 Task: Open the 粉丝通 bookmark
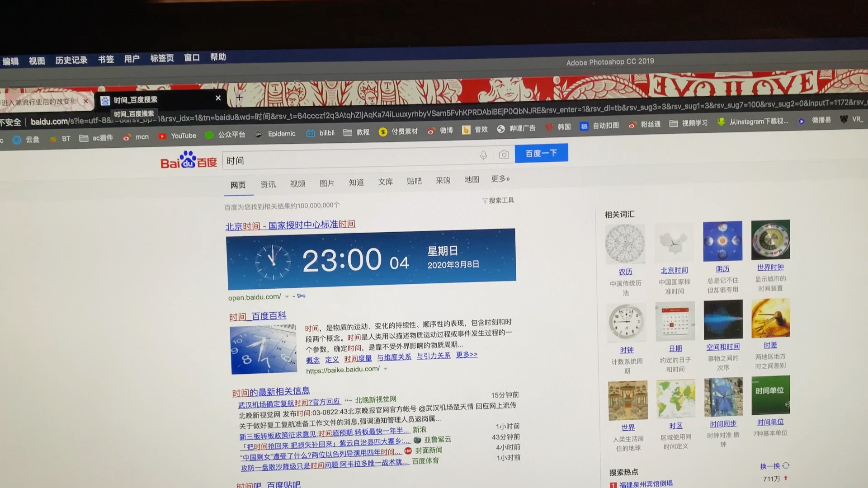tap(645, 125)
